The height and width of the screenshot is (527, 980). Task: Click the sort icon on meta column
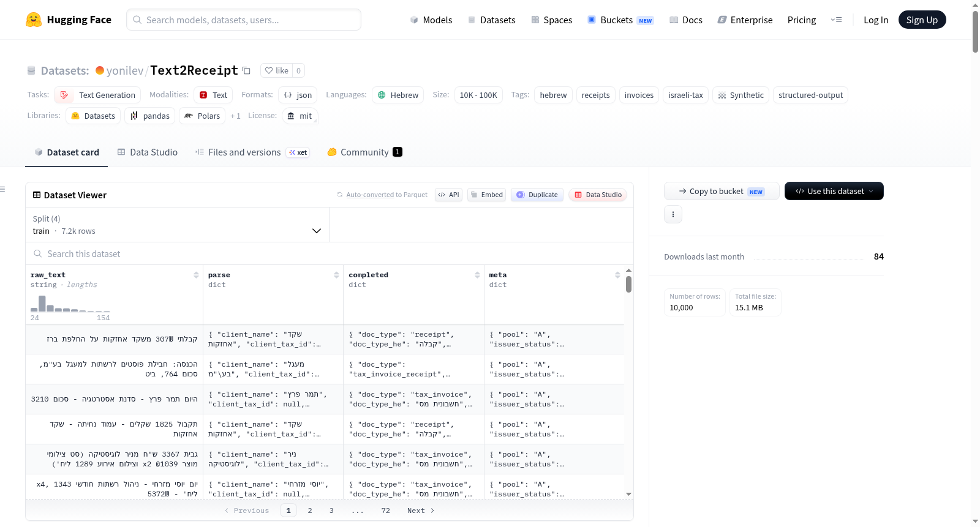pos(617,275)
